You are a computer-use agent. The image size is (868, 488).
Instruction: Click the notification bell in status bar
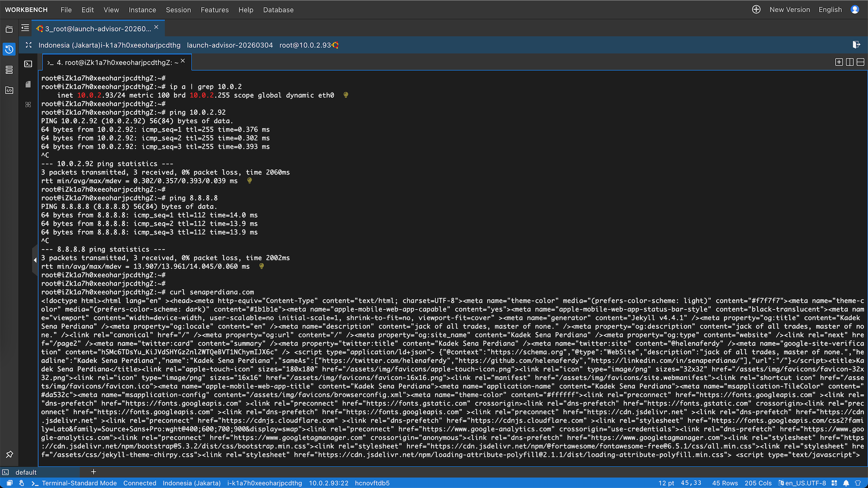(x=846, y=483)
